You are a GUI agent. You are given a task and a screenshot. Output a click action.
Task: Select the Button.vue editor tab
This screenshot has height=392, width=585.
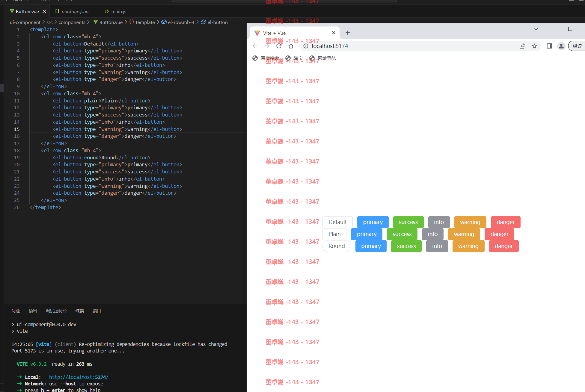(x=27, y=11)
